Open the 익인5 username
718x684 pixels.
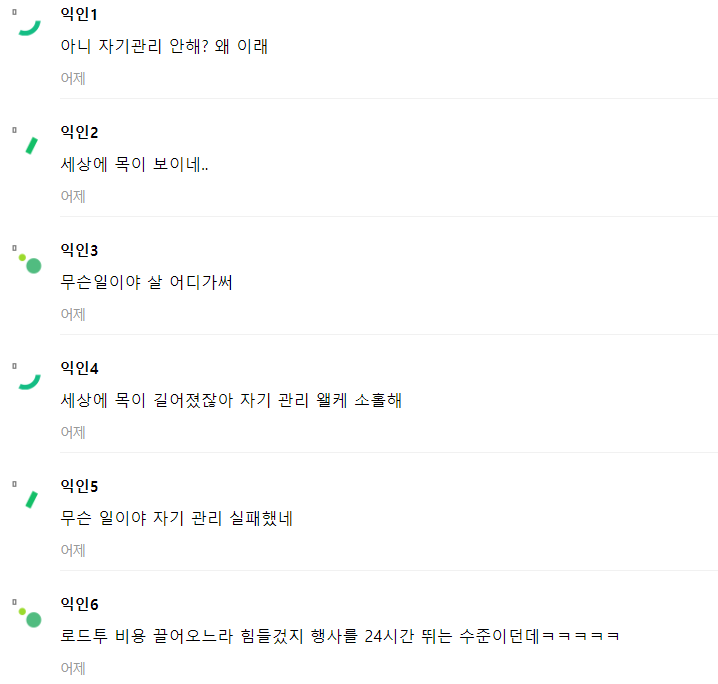[x=79, y=486]
